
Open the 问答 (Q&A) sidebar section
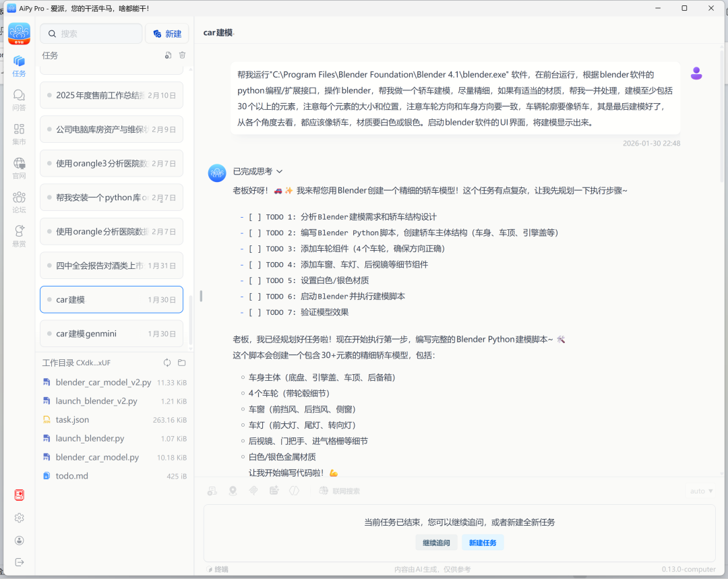[x=19, y=100]
